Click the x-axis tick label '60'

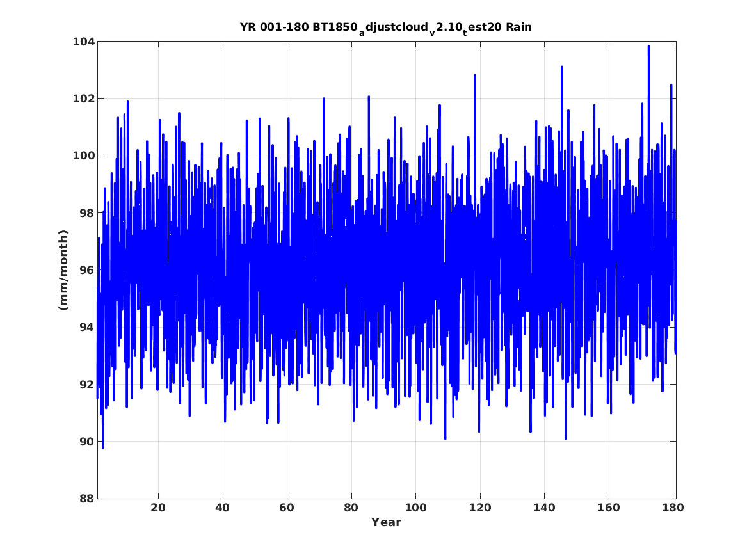coord(287,508)
